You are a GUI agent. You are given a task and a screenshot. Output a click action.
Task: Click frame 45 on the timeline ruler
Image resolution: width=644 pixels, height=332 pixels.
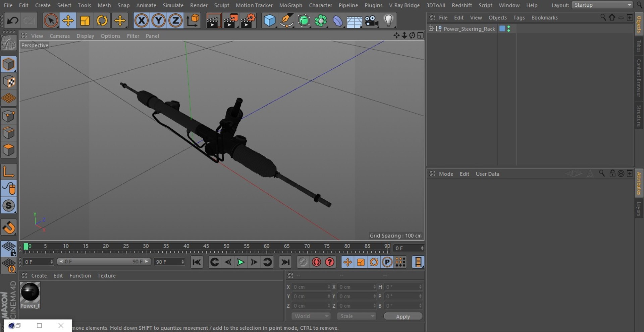point(206,247)
